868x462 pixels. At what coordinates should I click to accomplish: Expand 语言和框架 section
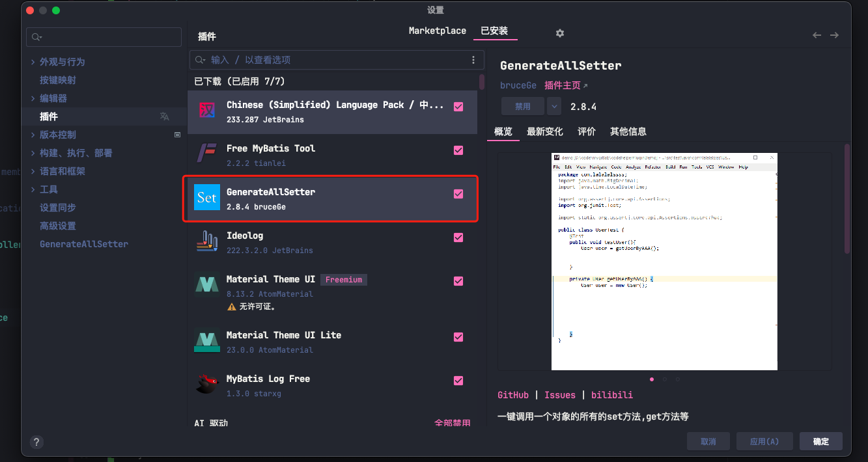click(33, 171)
